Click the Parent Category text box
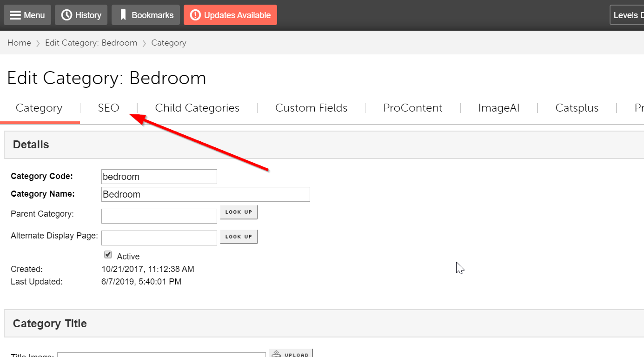This screenshot has width=644, height=357. (159, 216)
